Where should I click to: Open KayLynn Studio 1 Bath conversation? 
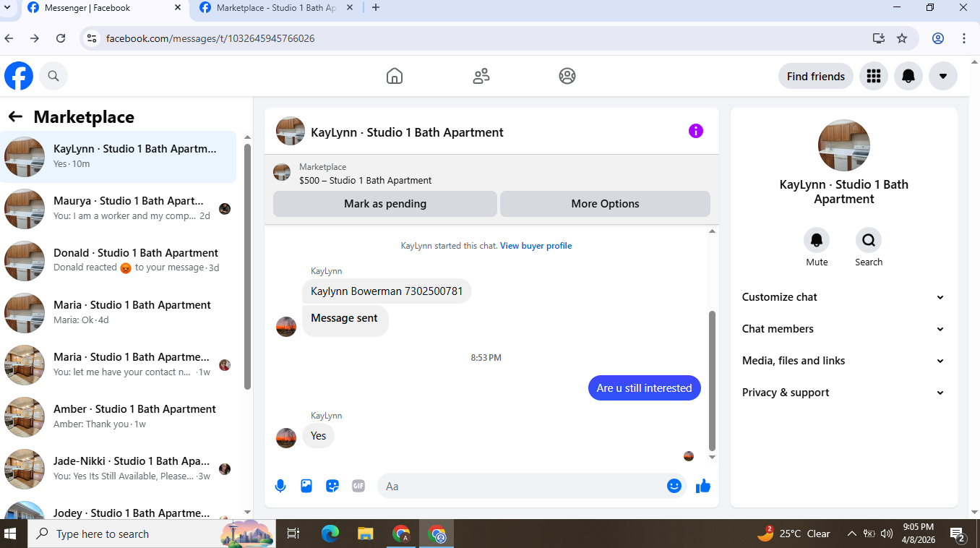click(x=119, y=157)
